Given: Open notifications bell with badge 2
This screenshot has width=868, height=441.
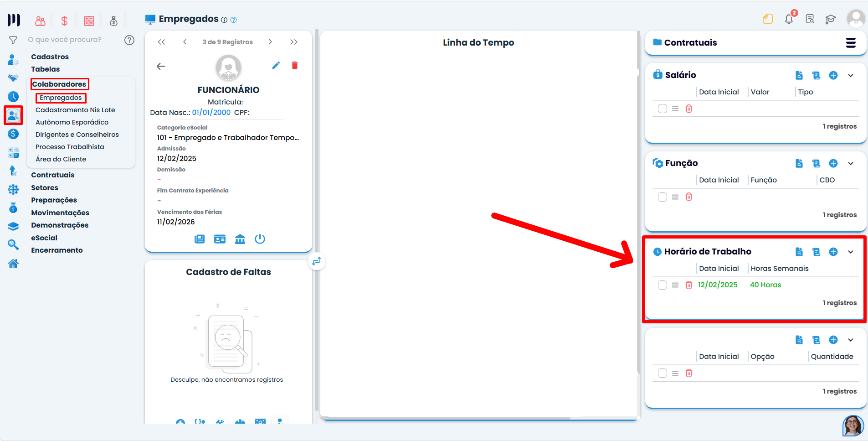Looking at the screenshot, I should 789,19.
